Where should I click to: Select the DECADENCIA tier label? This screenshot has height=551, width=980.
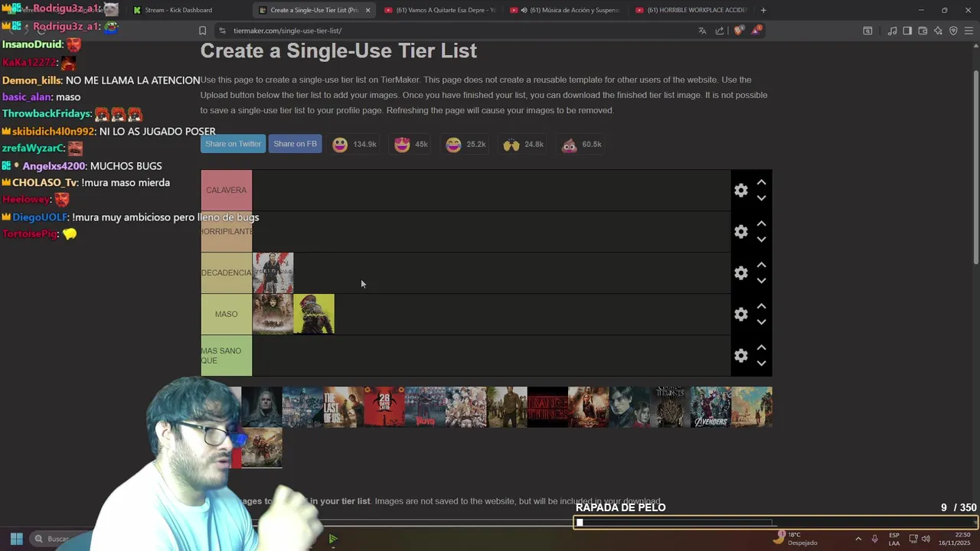click(x=226, y=272)
